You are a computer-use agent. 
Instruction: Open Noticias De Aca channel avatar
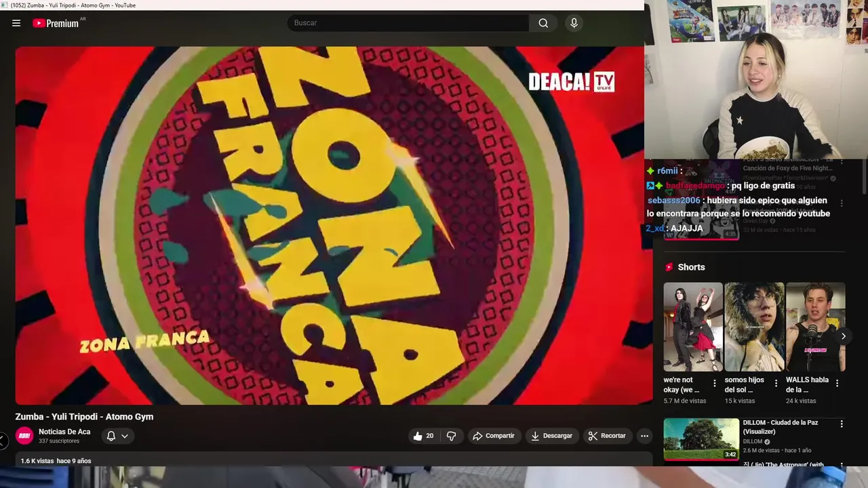[x=24, y=436]
